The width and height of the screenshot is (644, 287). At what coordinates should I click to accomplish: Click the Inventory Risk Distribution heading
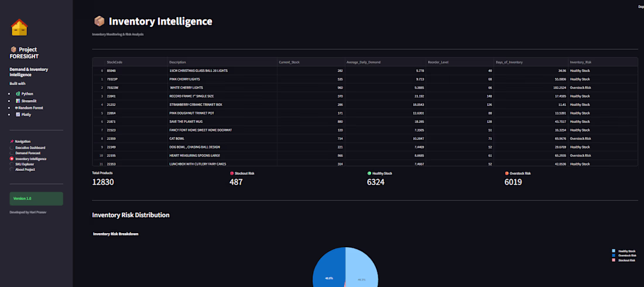coord(131,215)
